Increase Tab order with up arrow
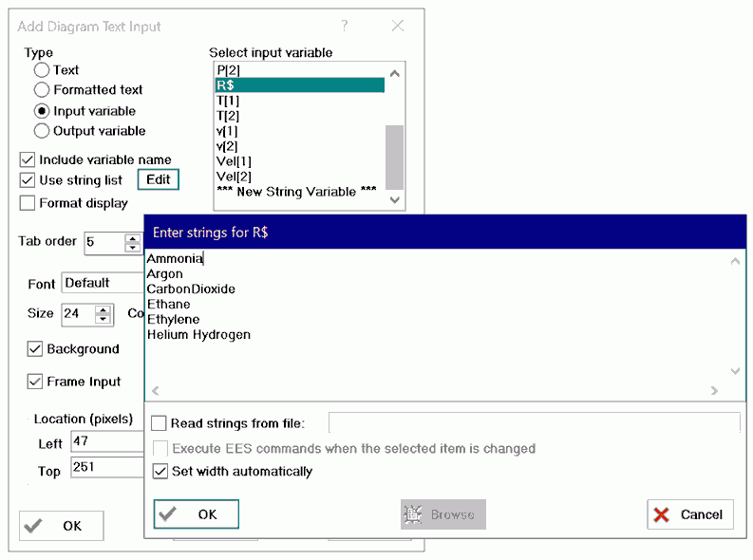Image resolution: width=753 pixels, height=560 pixels. [x=133, y=237]
